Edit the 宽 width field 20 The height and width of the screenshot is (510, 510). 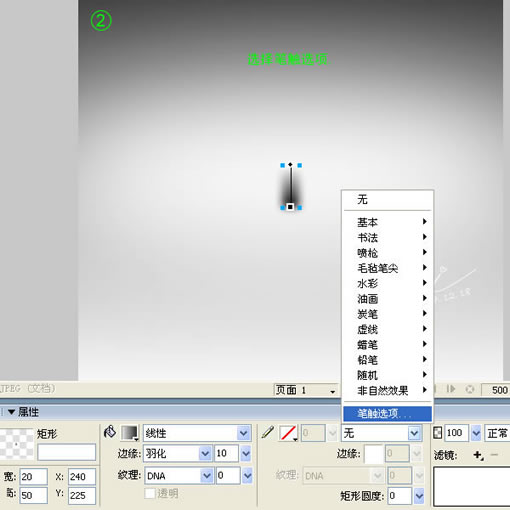click(x=33, y=476)
